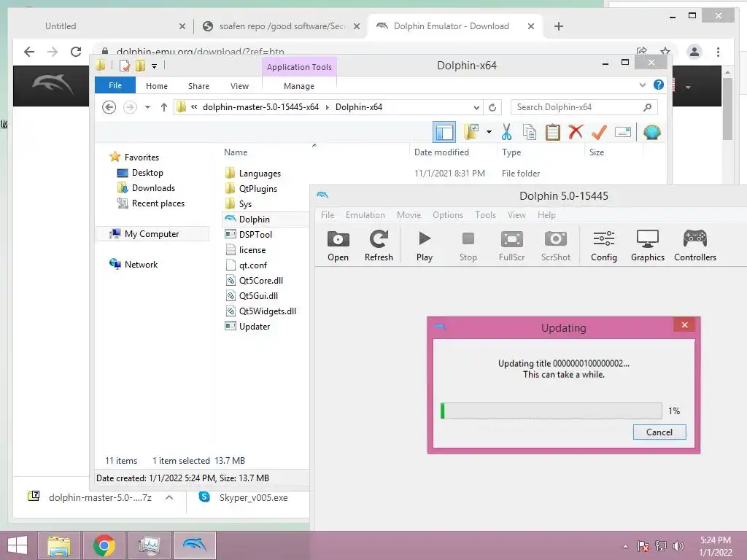Open Chrome's three-dot menu

tap(718, 52)
